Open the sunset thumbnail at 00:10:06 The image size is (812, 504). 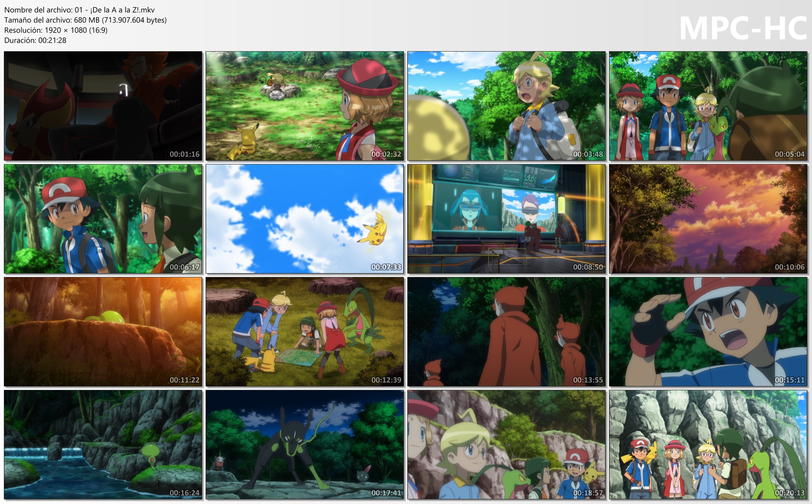pos(708,219)
